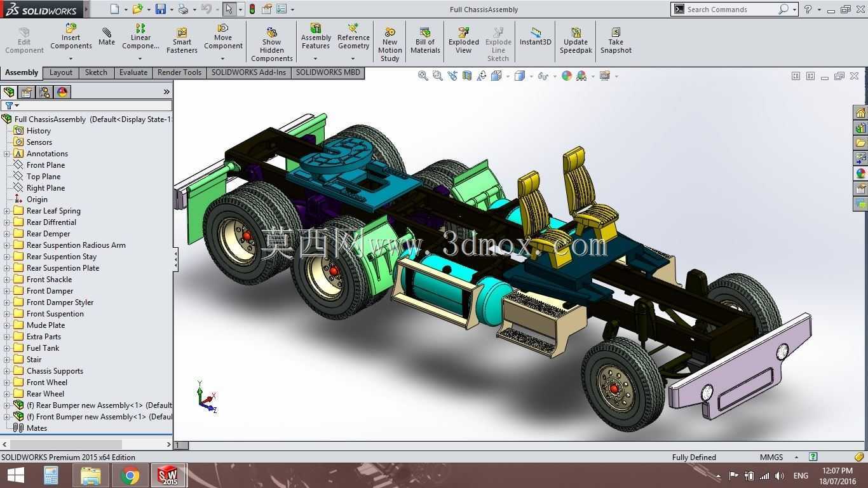868x488 pixels.
Task: Open Calculator from the taskbar
Action: tap(51, 475)
